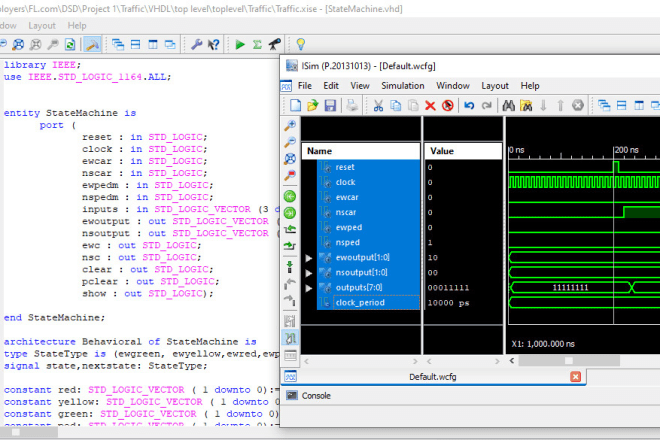Viewport: 660px width, 440px height.
Task: Click the Zoom In magnifier in waveform sidebar
Action: point(290,125)
